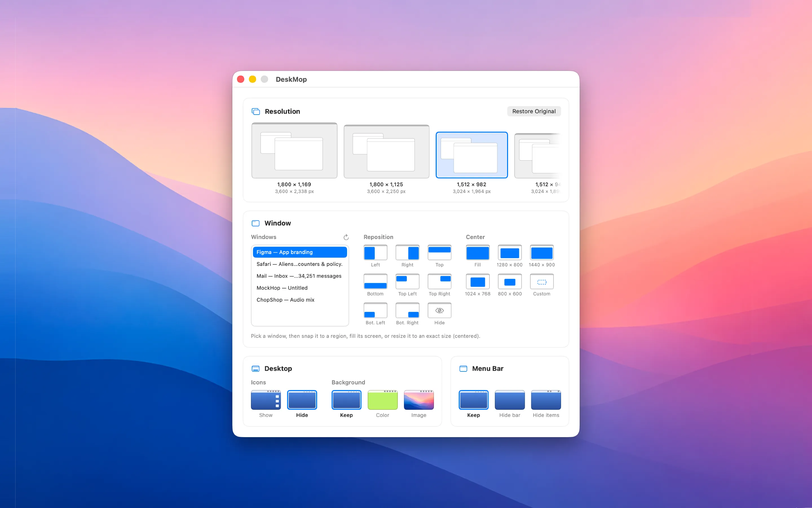Set desktop Icons to Hide
812x508 pixels.
[x=302, y=400]
